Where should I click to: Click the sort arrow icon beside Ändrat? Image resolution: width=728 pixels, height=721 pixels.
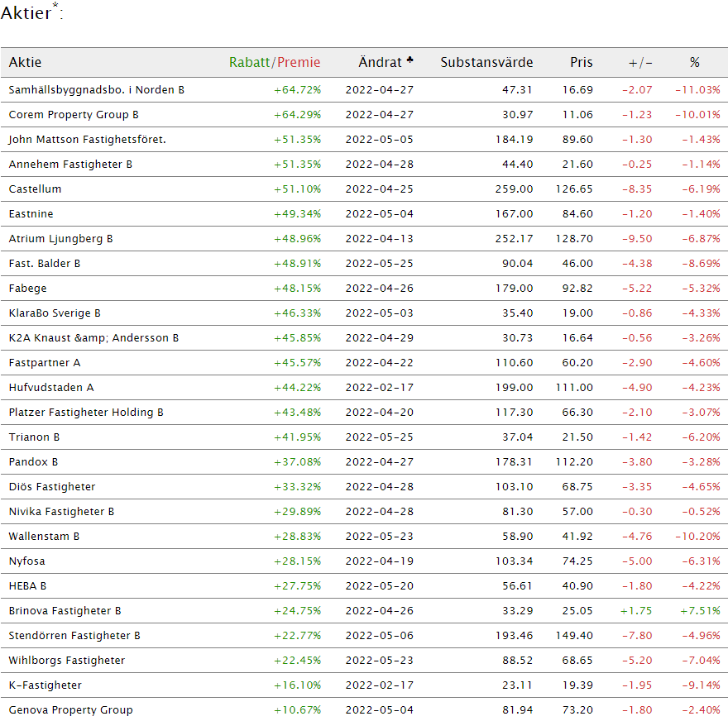409,60
